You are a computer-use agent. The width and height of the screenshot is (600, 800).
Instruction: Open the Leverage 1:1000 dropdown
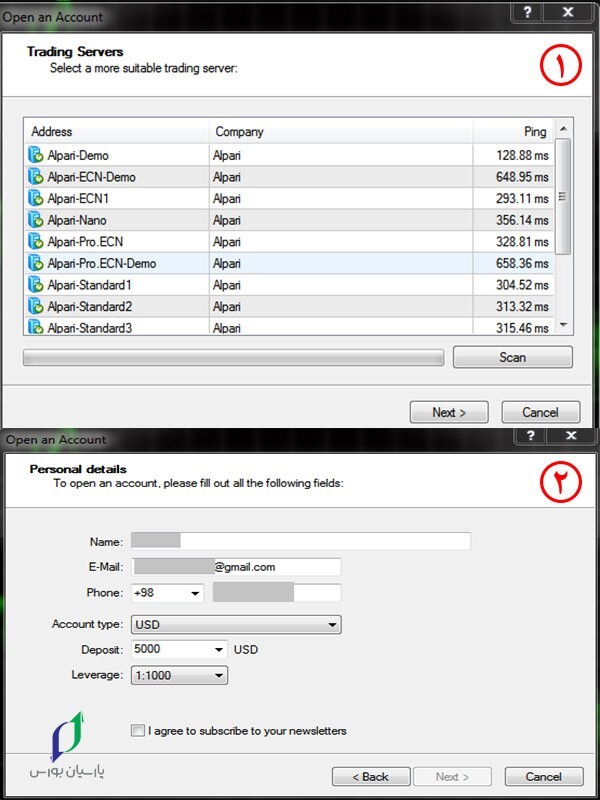[x=219, y=676]
